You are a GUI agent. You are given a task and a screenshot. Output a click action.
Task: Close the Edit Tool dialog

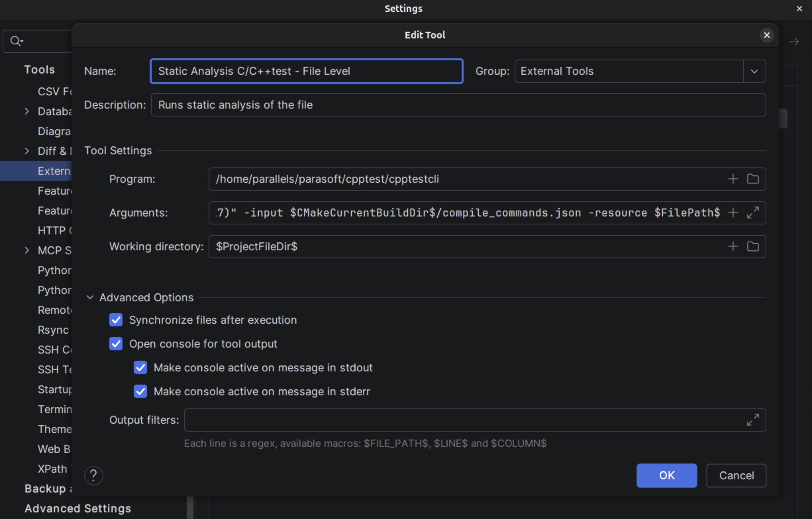click(x=767, y=35)
